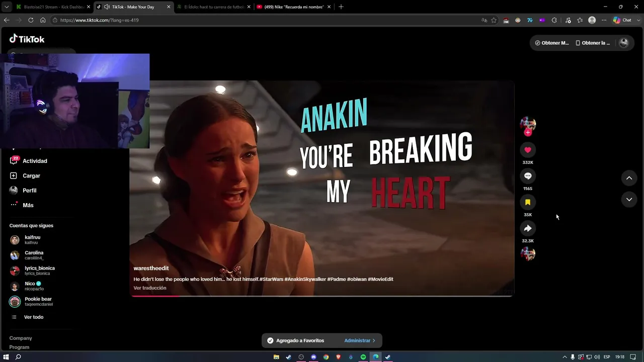The image size is (644, 362).
Task: Remove the video from favorites via bookmark icon
Action: click(528, 202)
